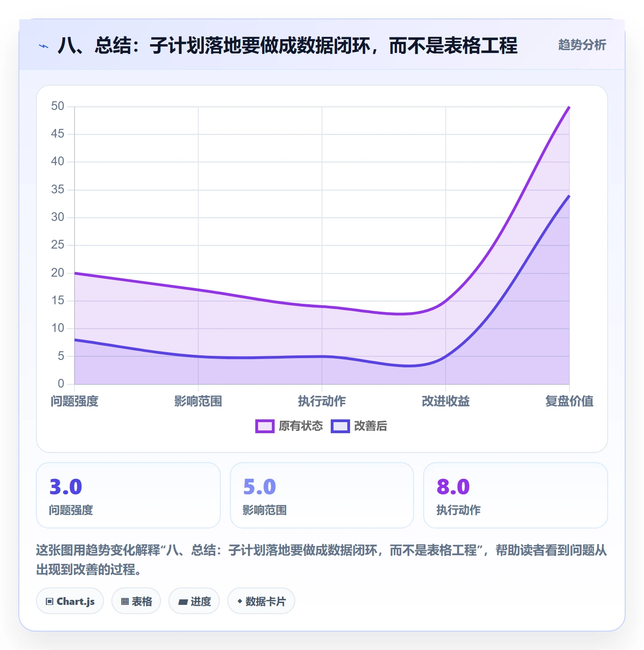Screen dimensions: 644x650
Task: Click the 原有状态 legend label
Action: coord(301,426)
